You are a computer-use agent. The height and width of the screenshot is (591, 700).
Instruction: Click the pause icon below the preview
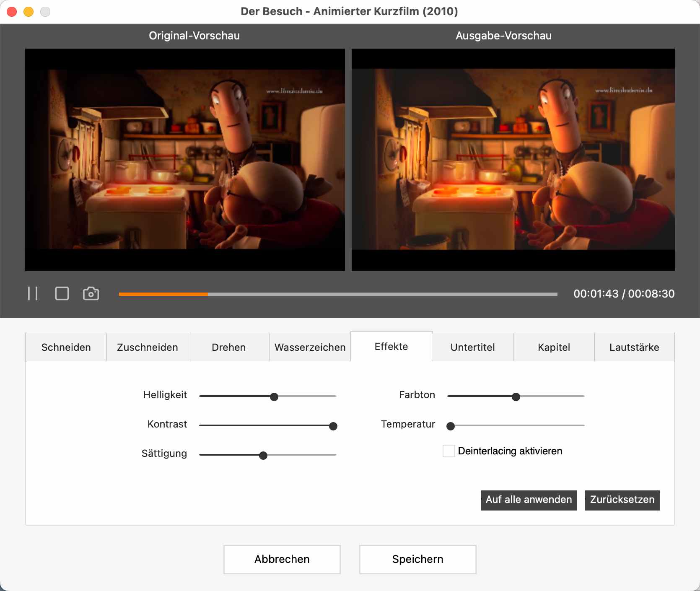[33, 293]
